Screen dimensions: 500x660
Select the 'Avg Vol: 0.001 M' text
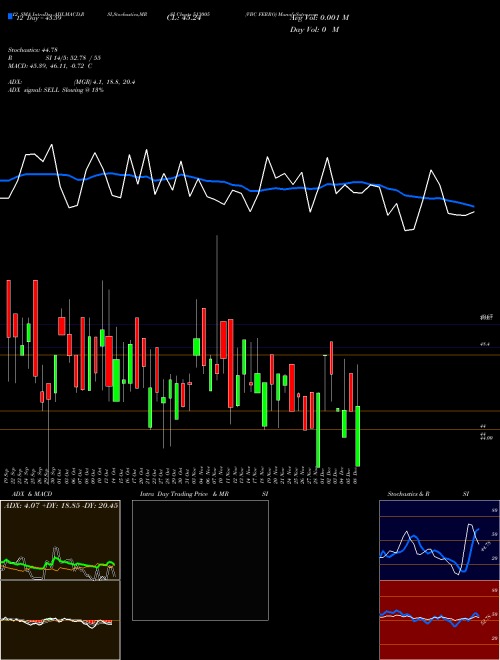(x=319, y=18)
